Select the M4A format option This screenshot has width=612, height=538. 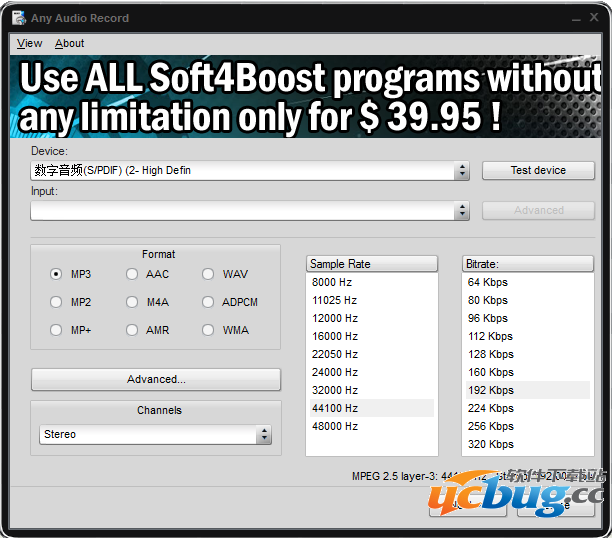[132, 302]
